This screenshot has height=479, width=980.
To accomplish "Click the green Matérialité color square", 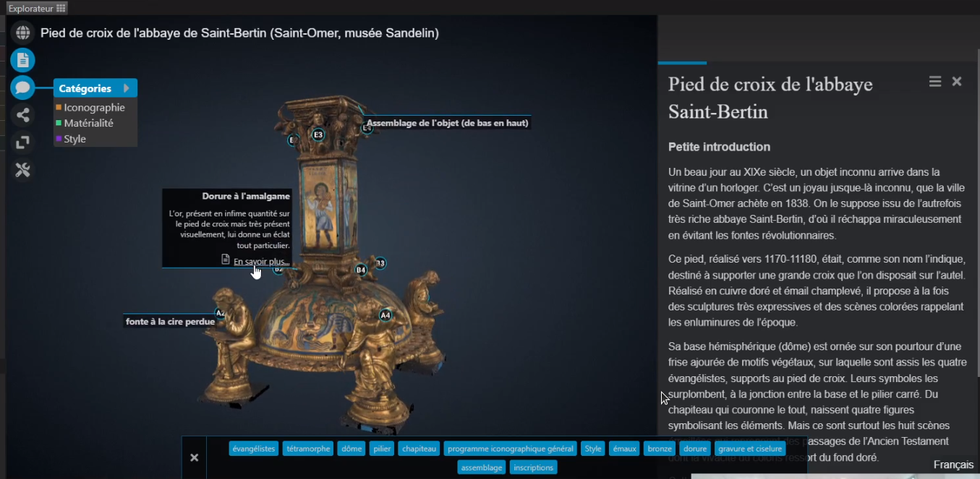I will (x=59, y=123).
